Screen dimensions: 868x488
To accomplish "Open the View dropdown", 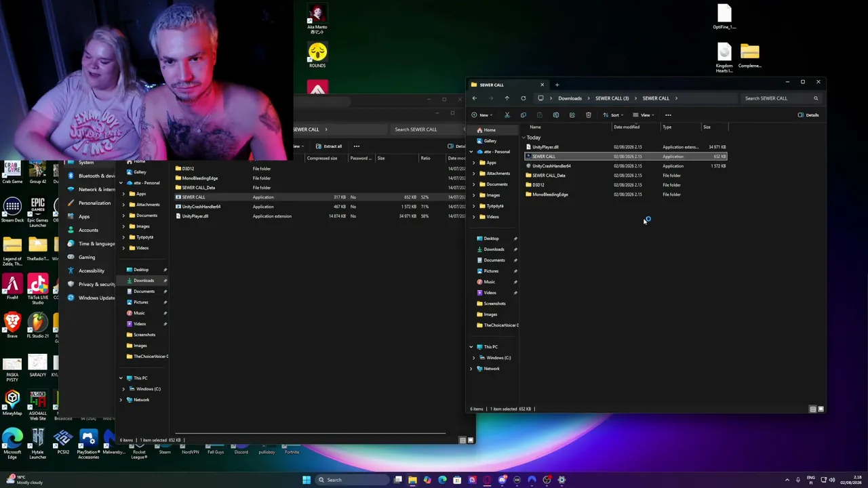I will (644, 115).
